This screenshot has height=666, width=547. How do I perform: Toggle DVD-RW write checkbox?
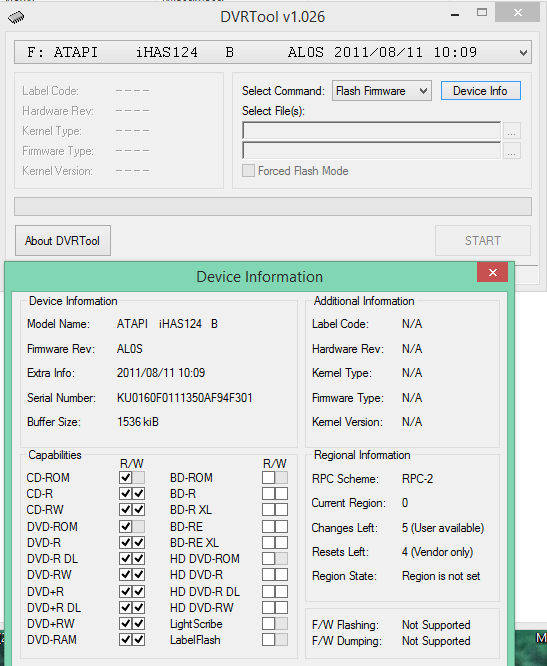(138, 575)
